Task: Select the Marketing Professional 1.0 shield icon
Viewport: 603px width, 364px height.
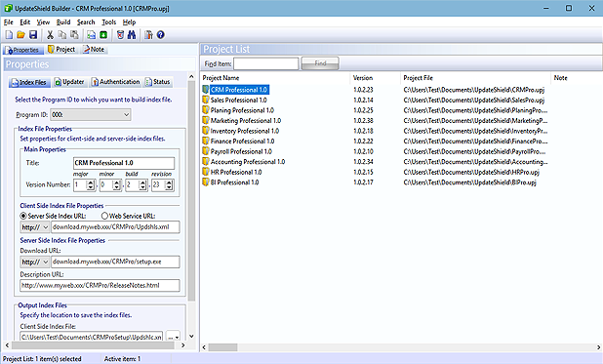Action: [206, 121]
